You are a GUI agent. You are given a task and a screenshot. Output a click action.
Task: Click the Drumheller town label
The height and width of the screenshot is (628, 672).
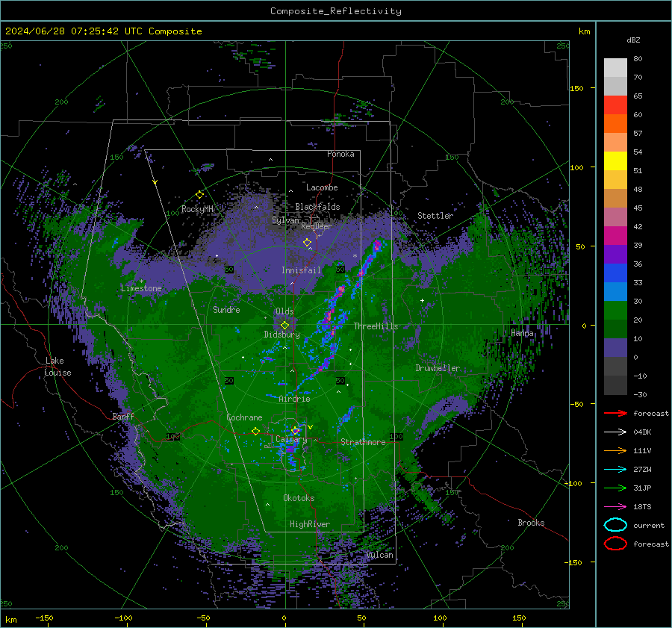(438, 368)
